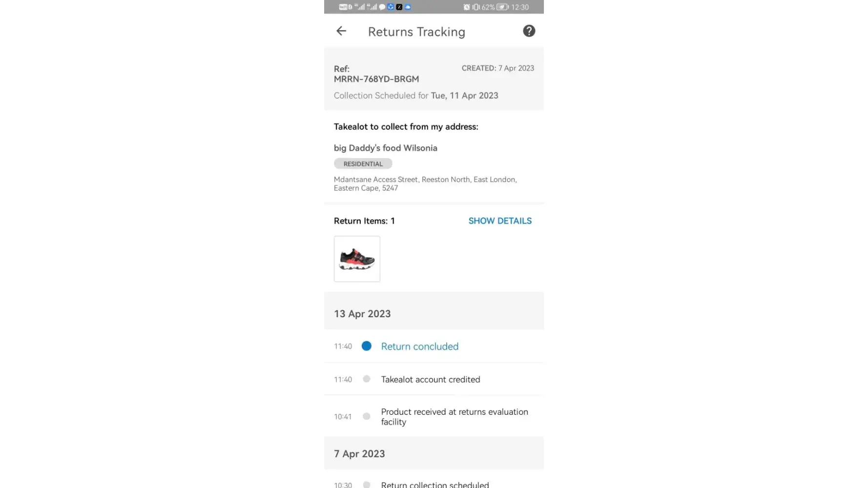Tap the alarm clock status icon
Viewport: 868px width, 488px height.
[467, 7]
